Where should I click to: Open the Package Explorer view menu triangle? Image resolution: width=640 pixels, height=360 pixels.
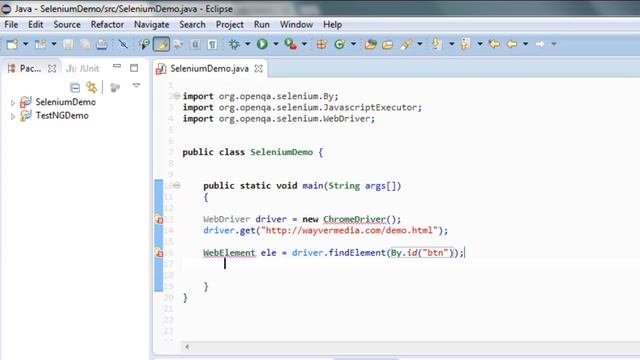coord(136,86)
